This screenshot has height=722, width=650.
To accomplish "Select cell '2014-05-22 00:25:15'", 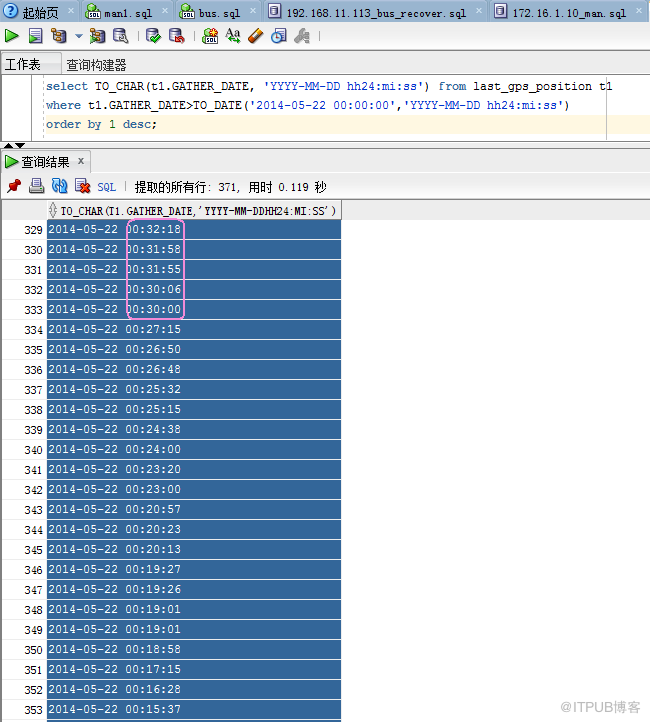I will click(x=194, y=409).
